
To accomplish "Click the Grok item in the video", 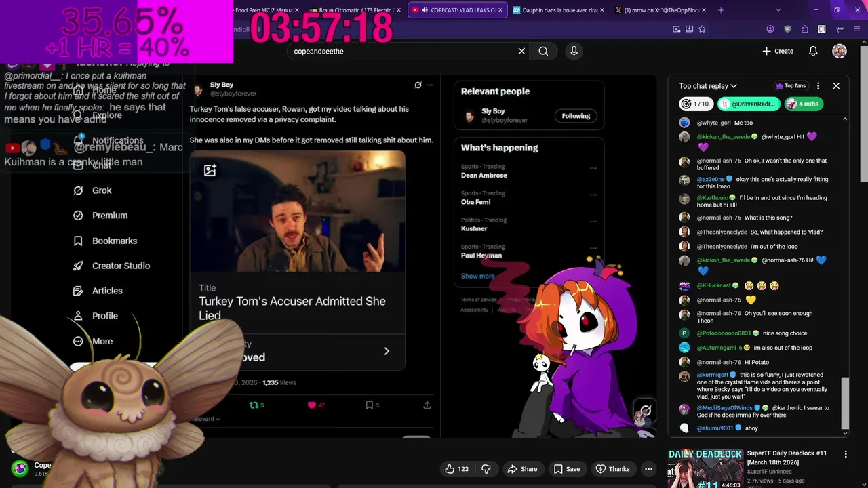I will (x=102, y=190).
